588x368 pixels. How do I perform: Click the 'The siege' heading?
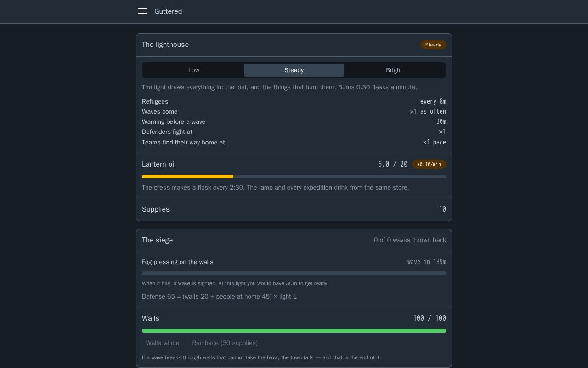pos(158,240)
